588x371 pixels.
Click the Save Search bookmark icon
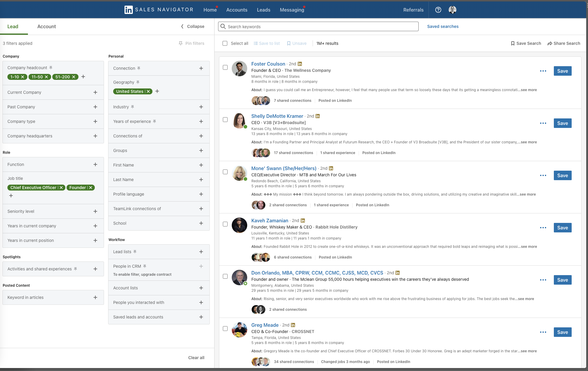513,43
